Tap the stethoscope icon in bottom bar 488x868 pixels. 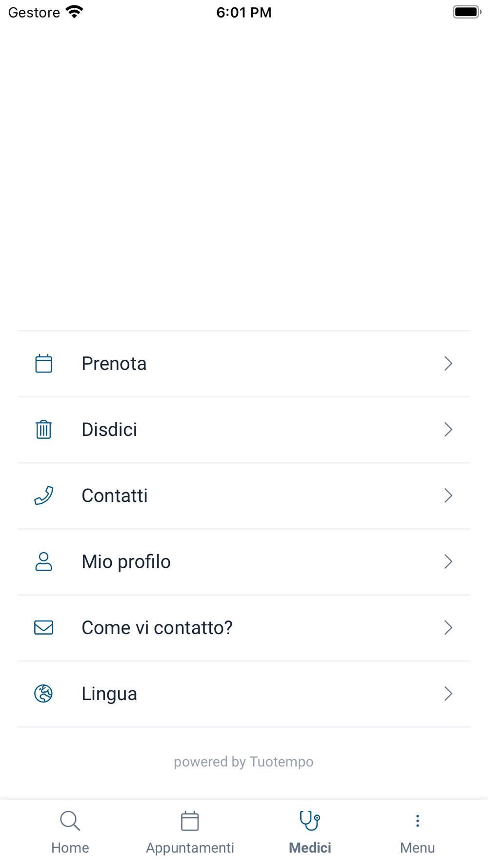pos(310,821)
